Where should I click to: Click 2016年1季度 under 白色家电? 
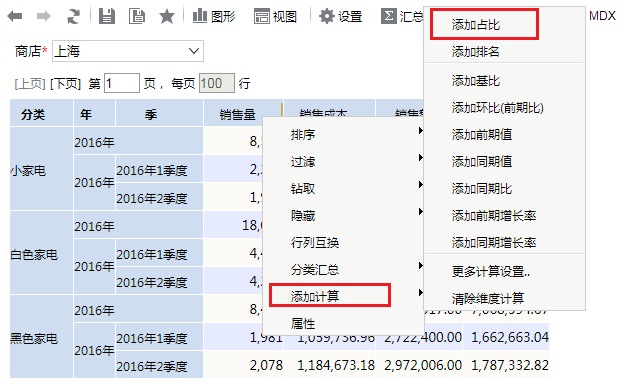(x=159, y=253)
